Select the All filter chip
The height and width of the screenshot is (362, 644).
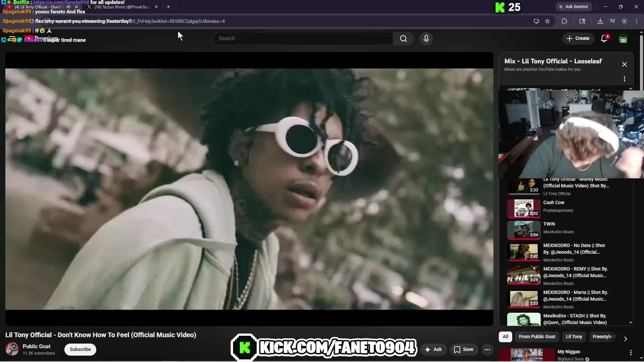click(x=506, y=337)
